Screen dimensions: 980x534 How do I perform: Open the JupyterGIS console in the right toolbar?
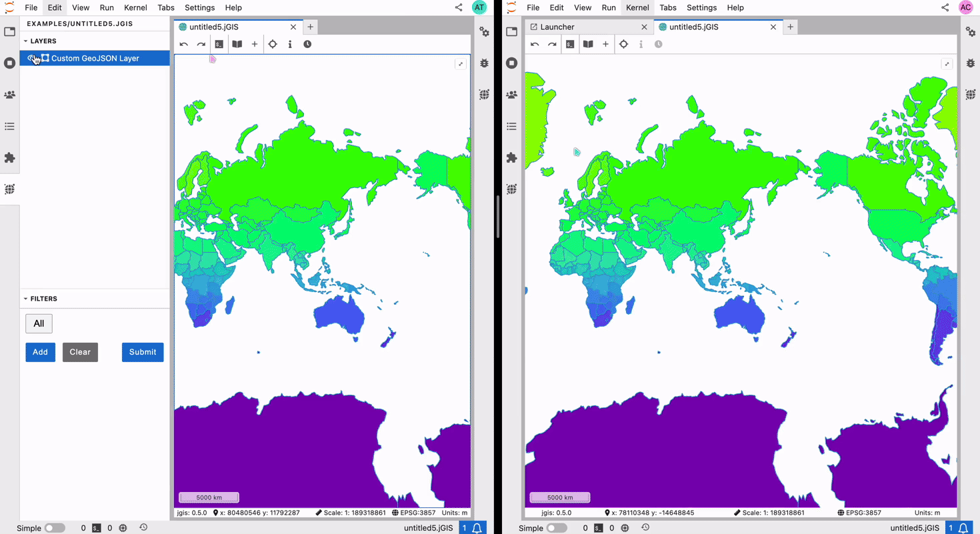click(570, 44)
